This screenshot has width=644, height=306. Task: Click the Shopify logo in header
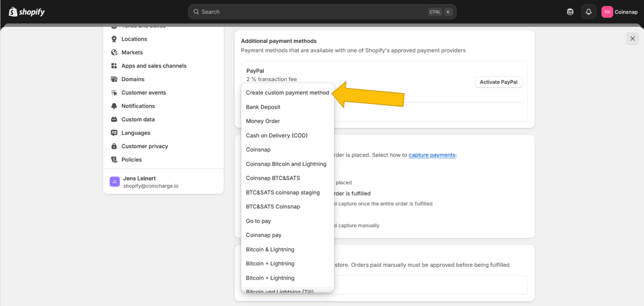point(26,12)
